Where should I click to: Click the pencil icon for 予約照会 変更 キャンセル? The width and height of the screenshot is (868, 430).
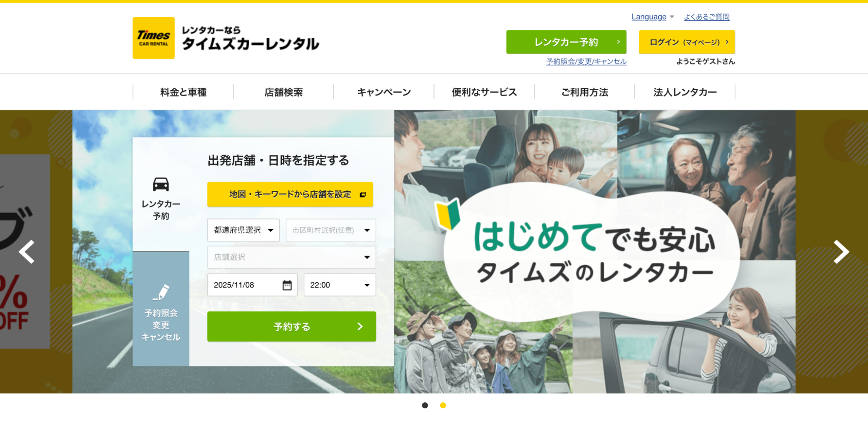click(161, 292)
